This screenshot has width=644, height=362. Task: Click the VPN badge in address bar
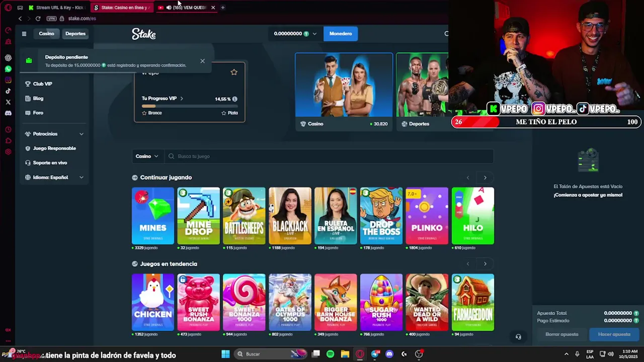(x=51, y=19)
